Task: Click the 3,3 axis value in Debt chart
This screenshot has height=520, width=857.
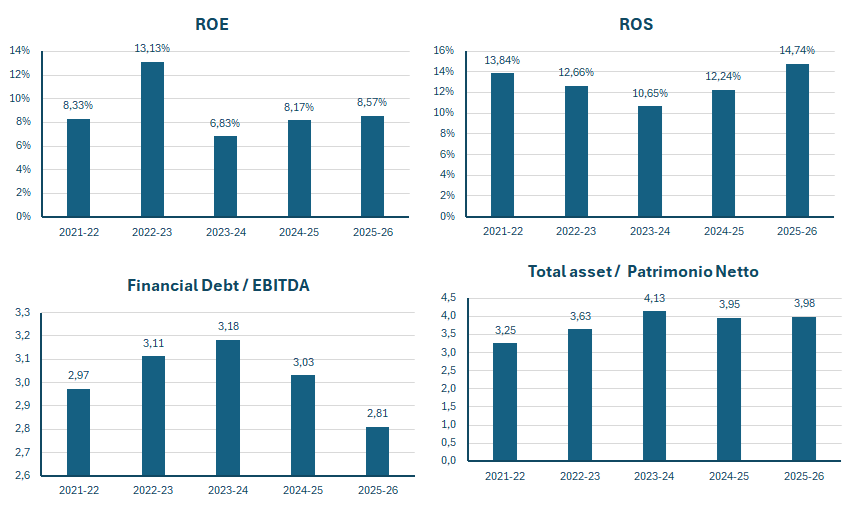Action: coord(22,313)
